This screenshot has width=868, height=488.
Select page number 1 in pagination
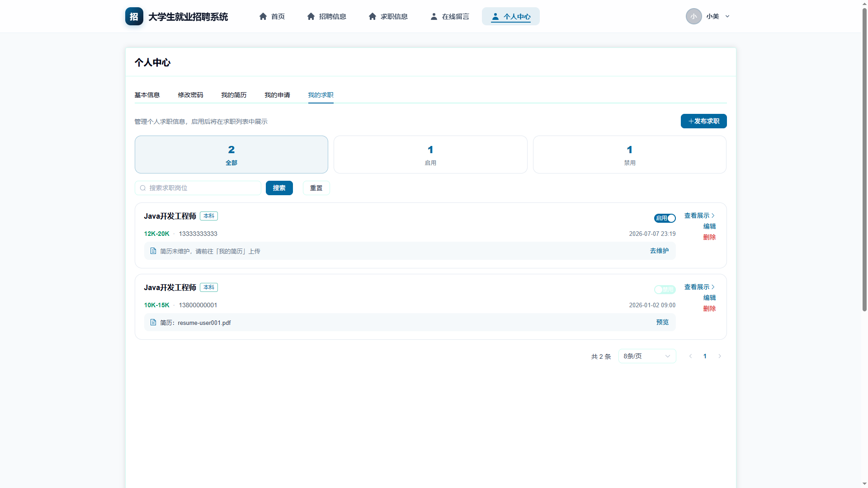click(705, 356)
